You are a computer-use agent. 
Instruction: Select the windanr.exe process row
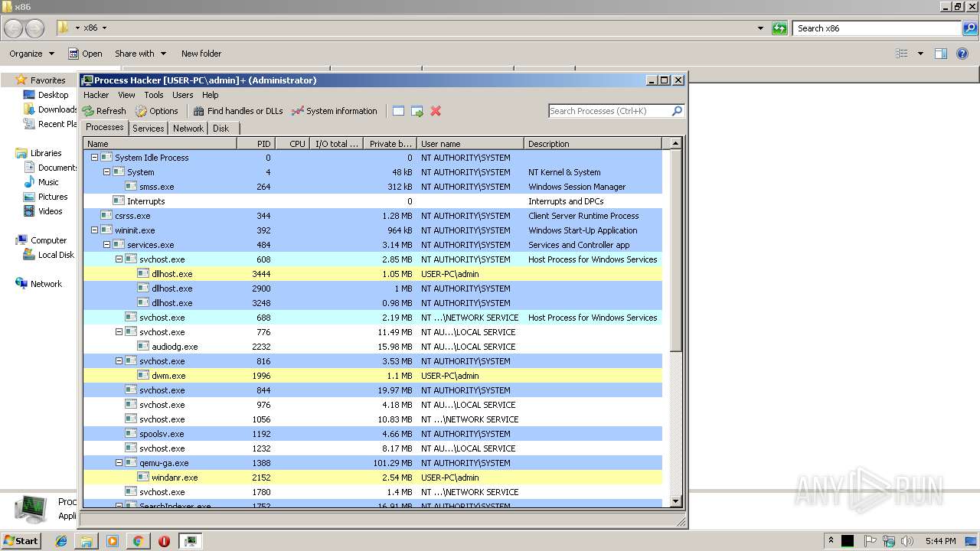372,478
